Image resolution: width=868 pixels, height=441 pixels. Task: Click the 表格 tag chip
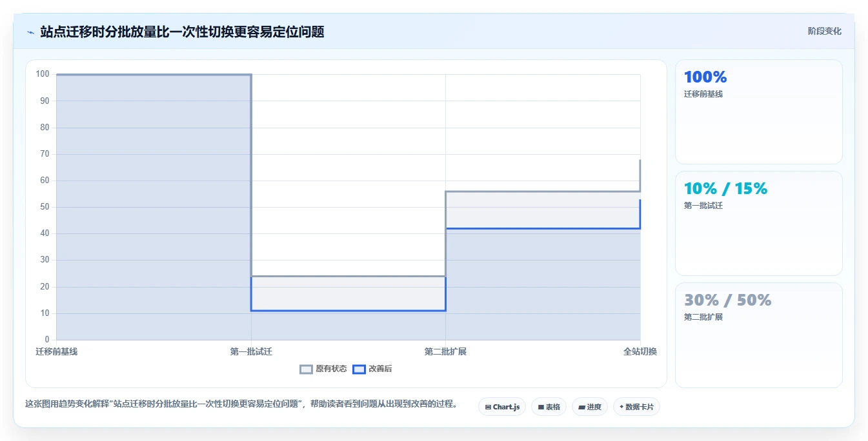(x=549, y=407)
